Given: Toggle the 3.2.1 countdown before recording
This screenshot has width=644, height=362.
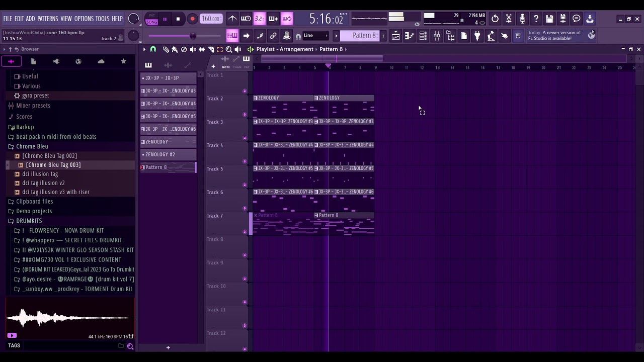Looking at the screenshot, I should [260, 19].
